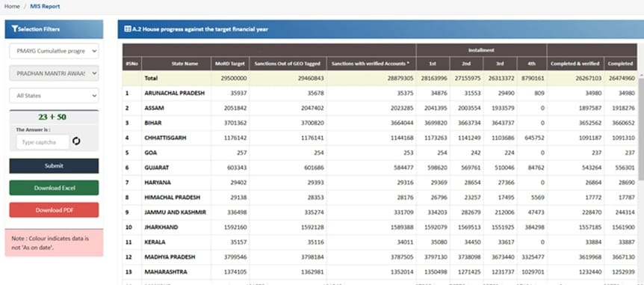644x285 pixels.
Task: Select the HARYANA state name
Action: point(158,183)
